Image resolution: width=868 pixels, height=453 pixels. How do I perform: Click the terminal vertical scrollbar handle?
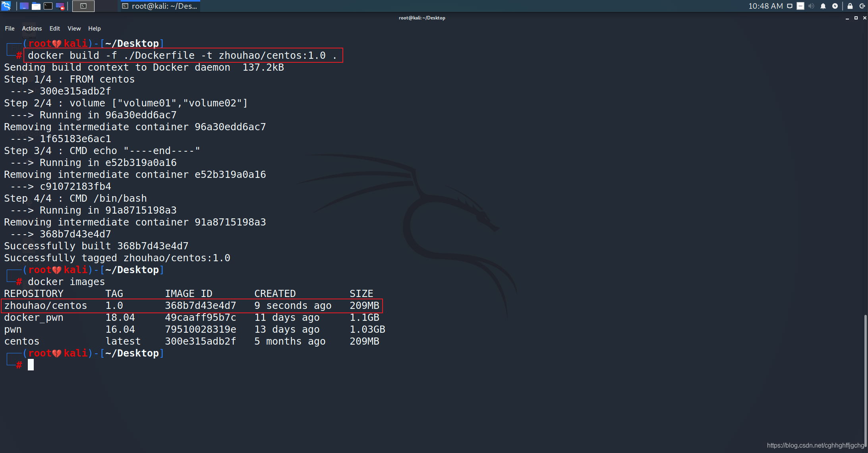coord(865,381)
